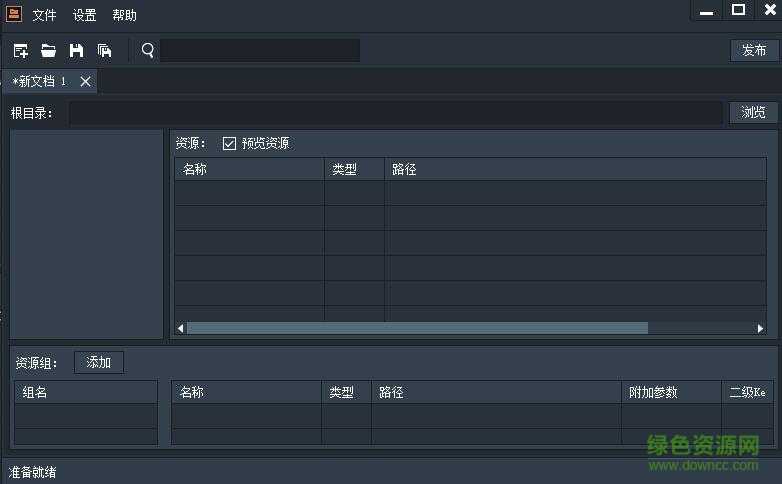The height and width of the screenshot is (484, 782).
Task: Click the 发布 button
Action: (x=754, y=50)
